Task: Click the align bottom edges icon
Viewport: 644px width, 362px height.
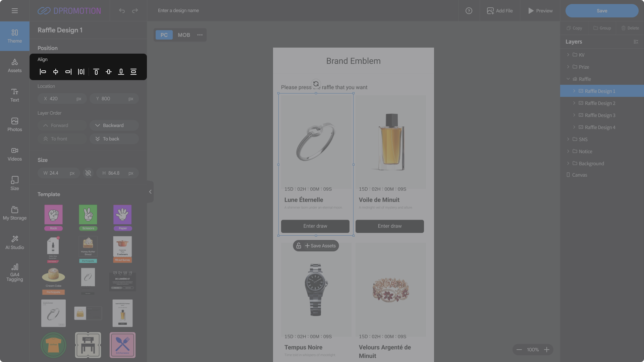Action: (x=121, y=72)
